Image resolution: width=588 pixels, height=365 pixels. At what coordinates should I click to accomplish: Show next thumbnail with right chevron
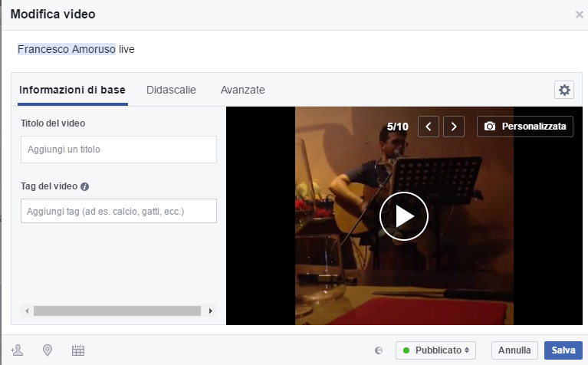coord(454,127)
